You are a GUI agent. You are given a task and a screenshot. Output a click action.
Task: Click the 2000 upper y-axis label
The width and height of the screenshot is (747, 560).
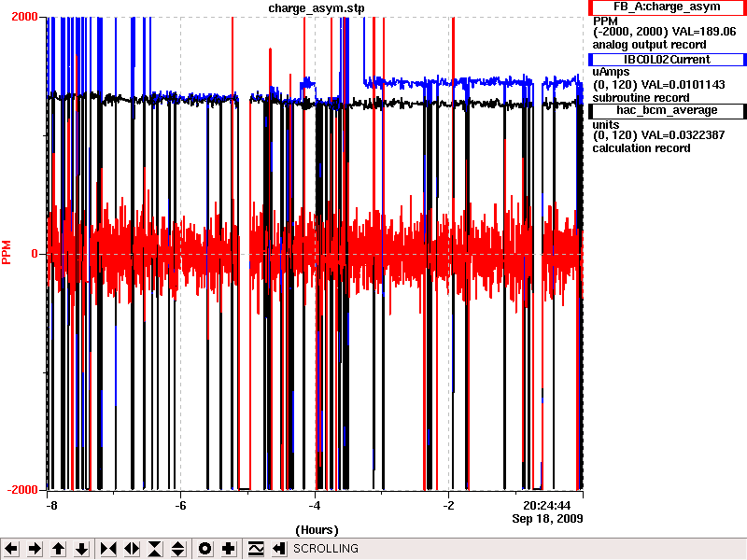coord(24,17)
